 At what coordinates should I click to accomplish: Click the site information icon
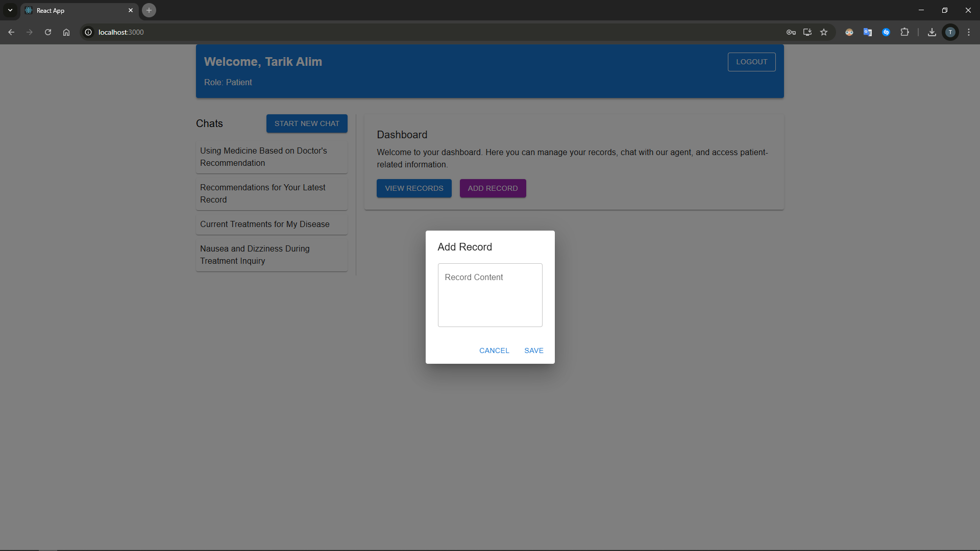[88, 32]
